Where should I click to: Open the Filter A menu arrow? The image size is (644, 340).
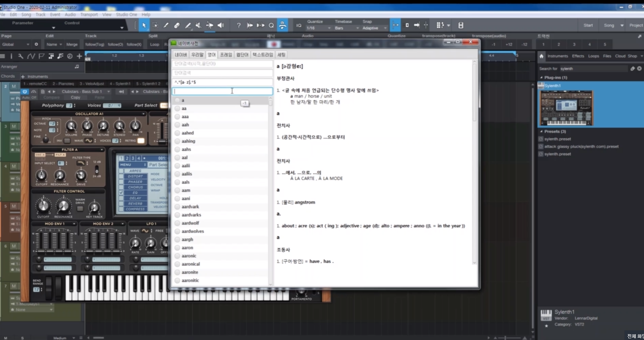click(x=101, y=150)
